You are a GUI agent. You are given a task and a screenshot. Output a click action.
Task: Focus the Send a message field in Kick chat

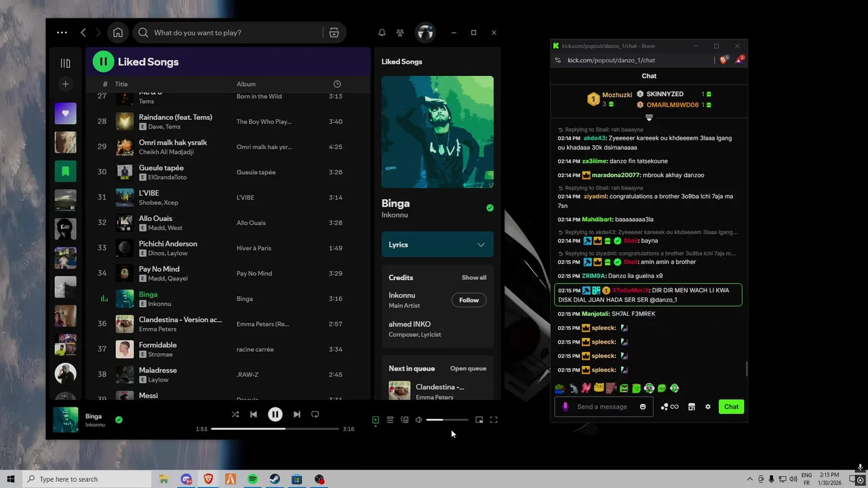(x=601, y=407)
